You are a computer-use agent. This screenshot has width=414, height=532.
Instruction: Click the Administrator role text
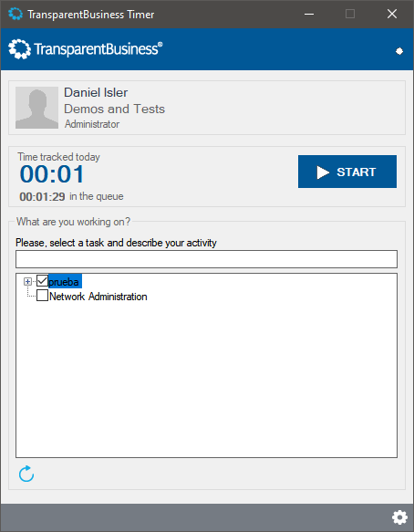click(x=92, y=124)
